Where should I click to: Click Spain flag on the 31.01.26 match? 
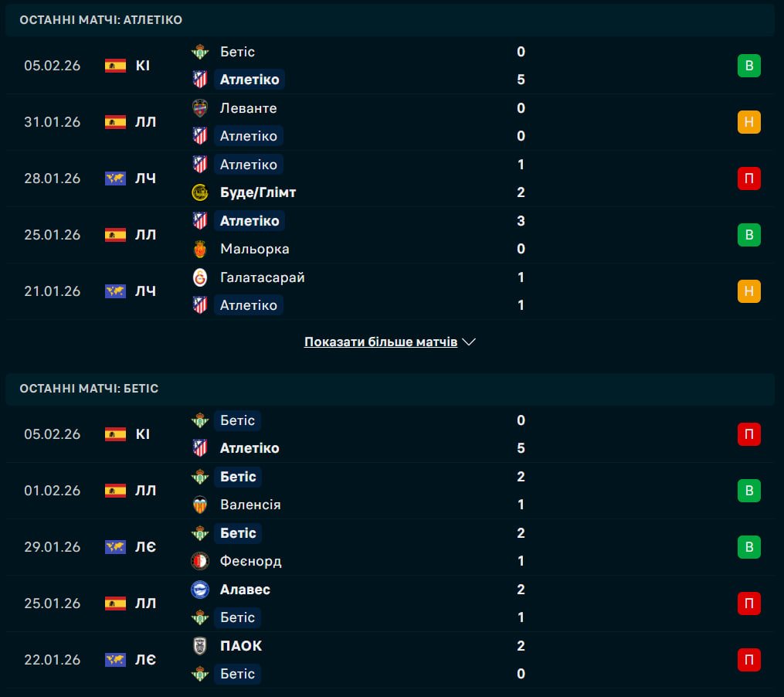pyautogui.click(x=115, y=122)
